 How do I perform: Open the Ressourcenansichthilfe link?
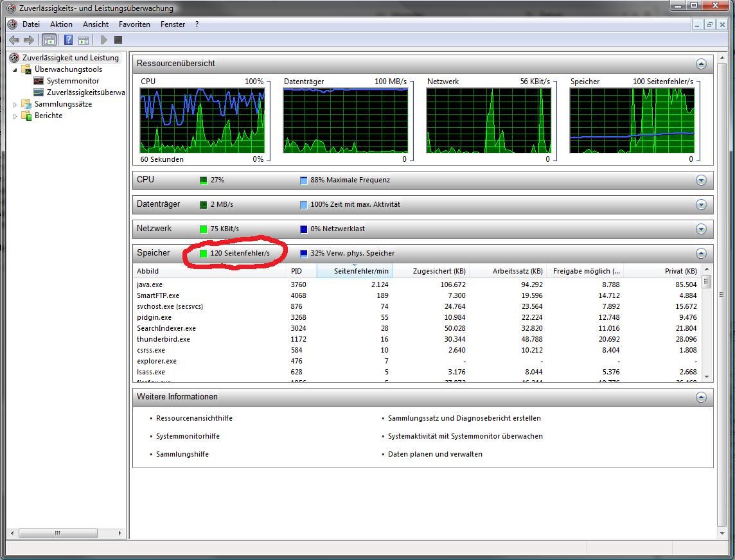coord(194,419)
